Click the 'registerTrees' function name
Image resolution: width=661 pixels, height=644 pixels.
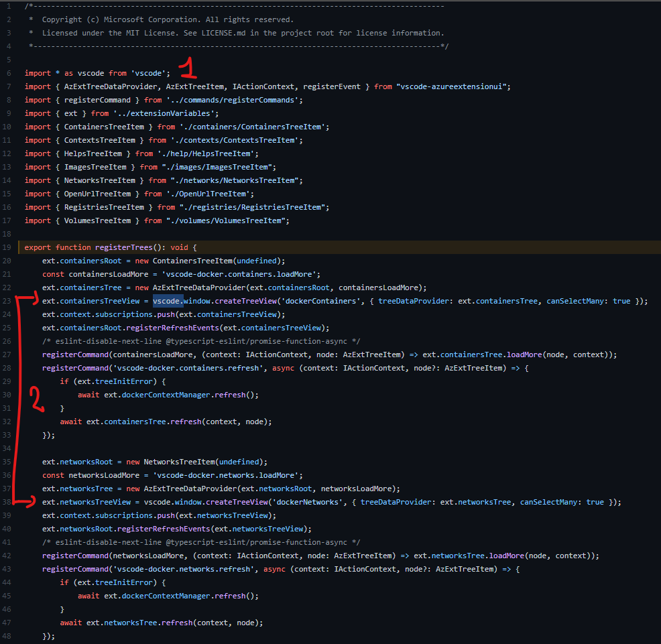pos(124,247)
